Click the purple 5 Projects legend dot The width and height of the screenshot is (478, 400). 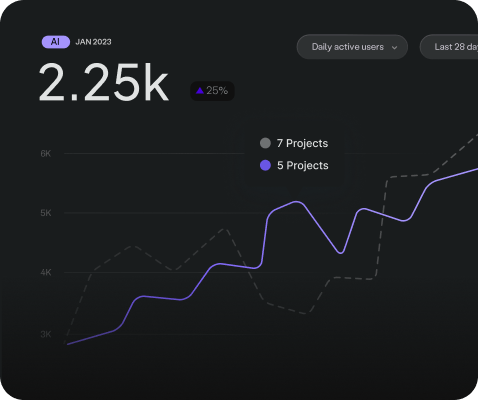265,165
